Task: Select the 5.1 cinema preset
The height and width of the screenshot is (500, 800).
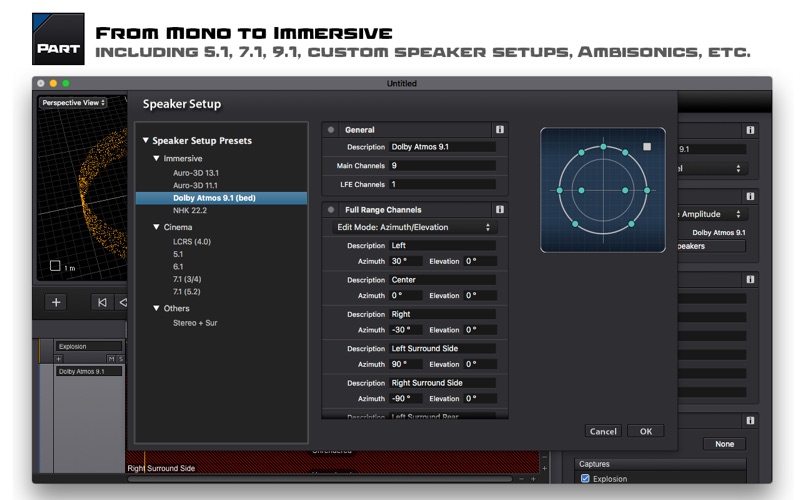Action: pos(178,254)
